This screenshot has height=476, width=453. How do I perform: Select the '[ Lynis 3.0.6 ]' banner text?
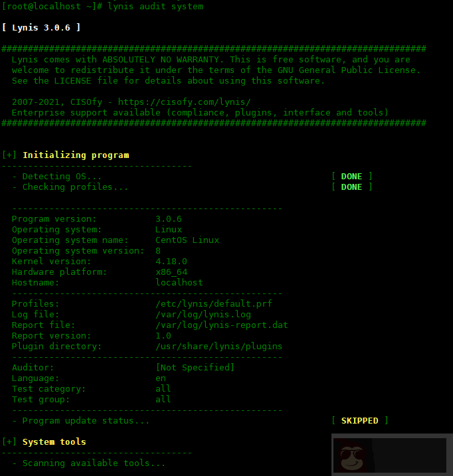click(41, 28)
